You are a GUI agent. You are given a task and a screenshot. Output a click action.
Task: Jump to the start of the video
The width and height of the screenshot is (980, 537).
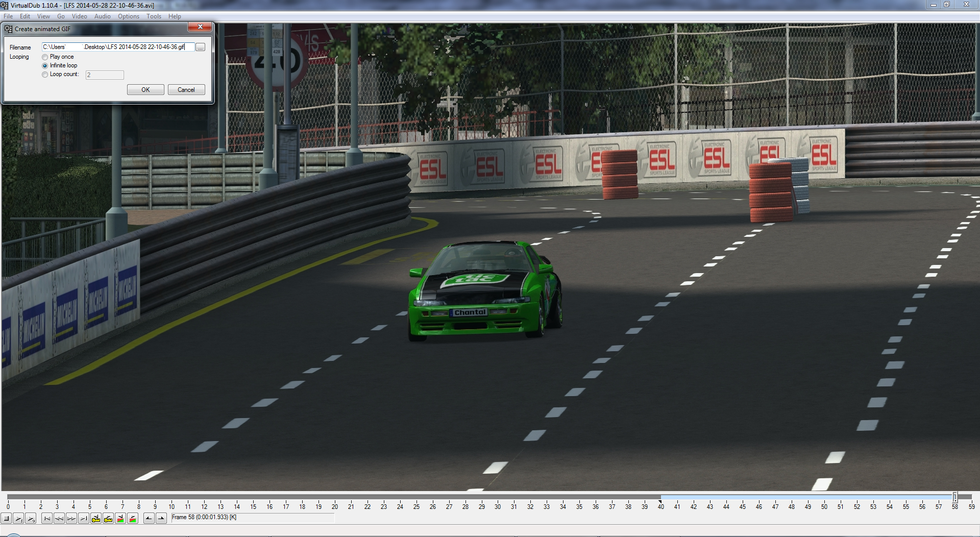(47, 519)
